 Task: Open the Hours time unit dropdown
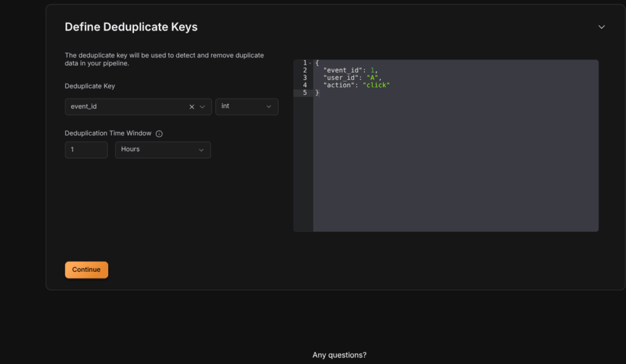pyautogui.click(x=163, y=150)
